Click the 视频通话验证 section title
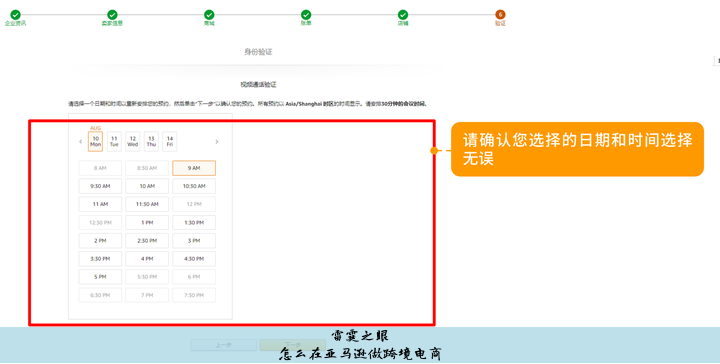720x364 pixels. [259, 84]
